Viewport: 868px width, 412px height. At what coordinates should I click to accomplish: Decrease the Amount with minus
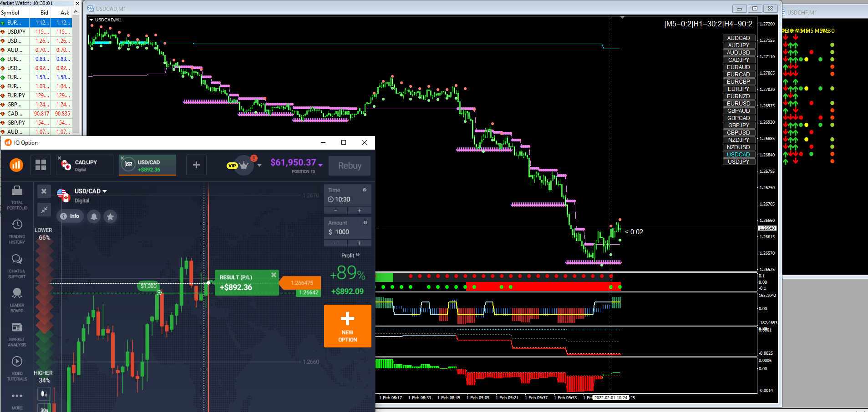336,243
